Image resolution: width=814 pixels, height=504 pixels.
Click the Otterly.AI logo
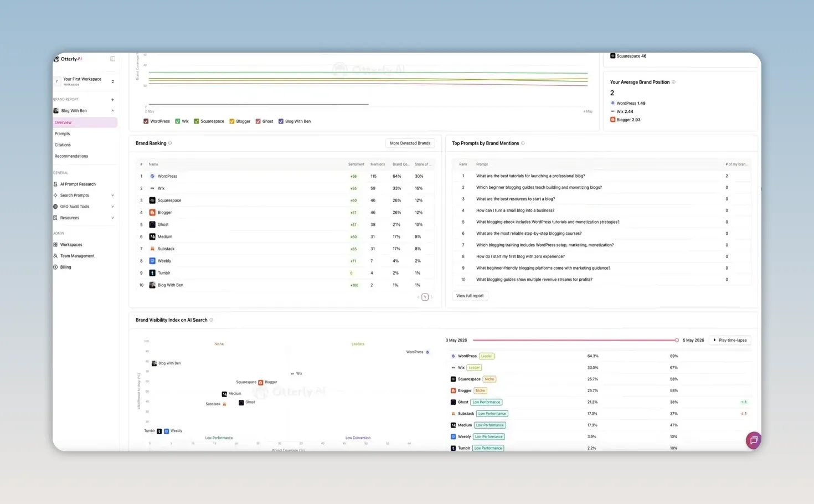click(x=68, y=59)
